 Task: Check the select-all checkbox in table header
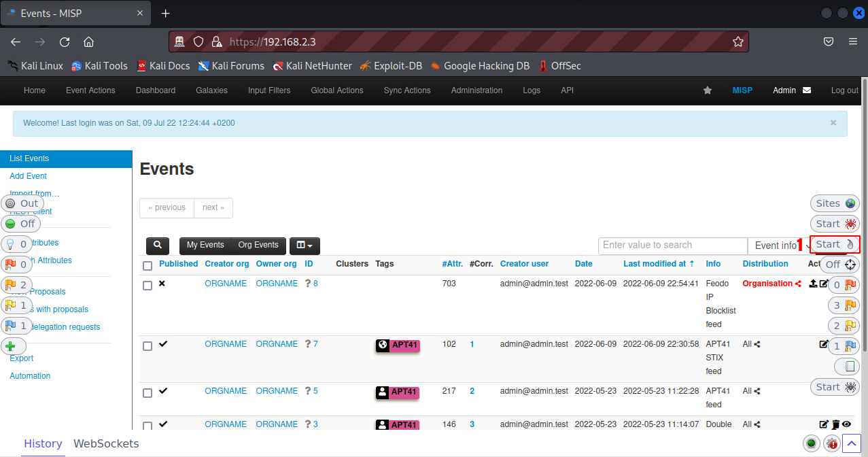[147, 265]
